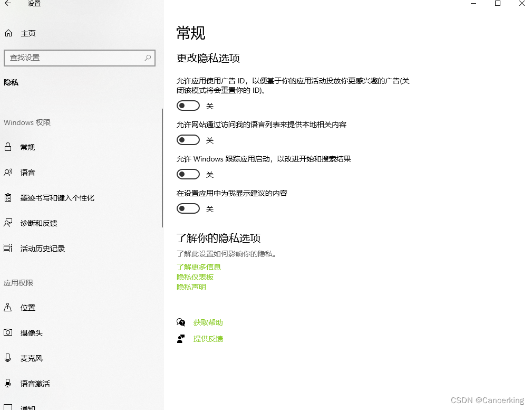Viewport: 532px width, 410px height.
Task: Select 常规 in the sidebar
Action: click(x=27, y=147)
